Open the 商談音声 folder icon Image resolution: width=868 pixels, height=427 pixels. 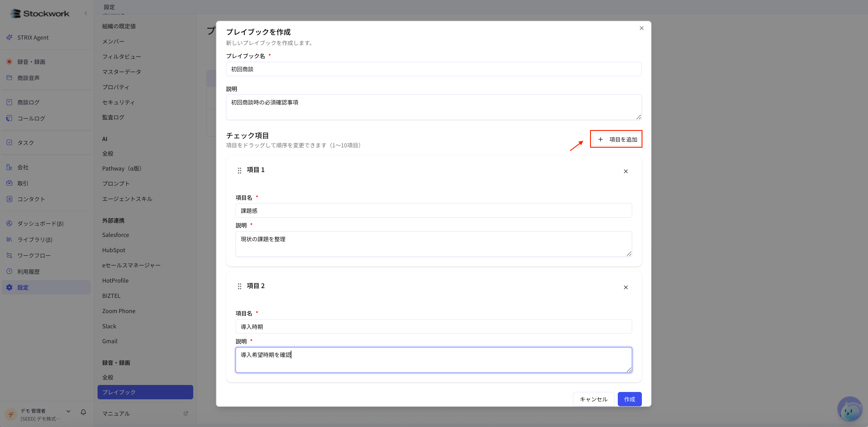9,78
